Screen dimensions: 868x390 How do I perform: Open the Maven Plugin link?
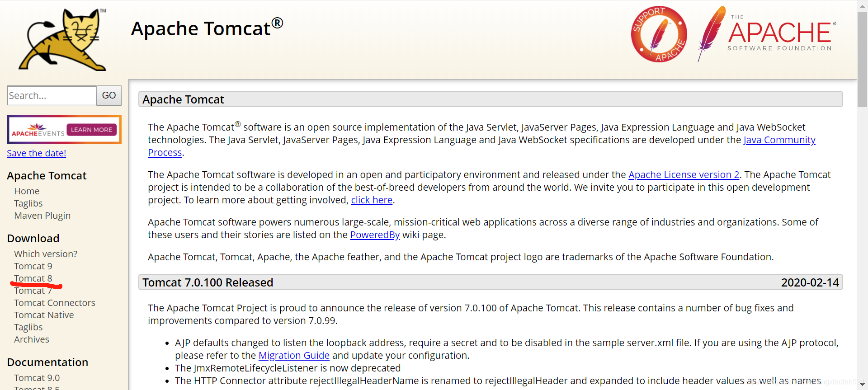[x=42, y=216]
